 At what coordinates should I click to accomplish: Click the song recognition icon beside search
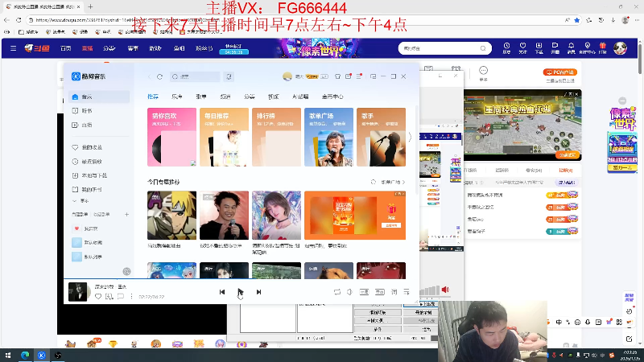229,76
